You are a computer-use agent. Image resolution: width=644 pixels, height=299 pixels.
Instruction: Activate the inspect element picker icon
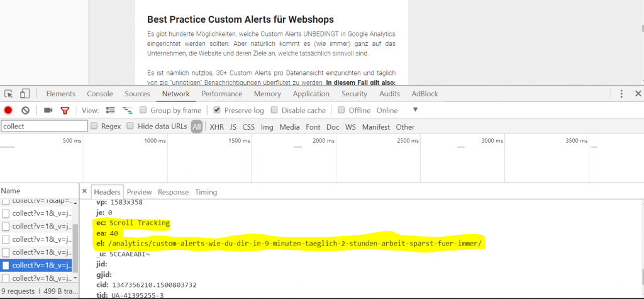click(x=9, y=94)
